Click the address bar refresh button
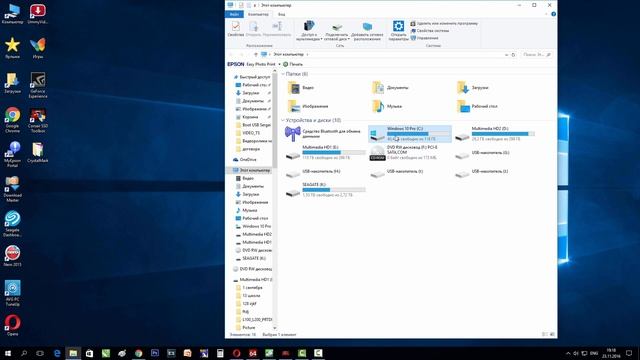Image resolution: width=640 pixels, height=360 pixels. 513,55
